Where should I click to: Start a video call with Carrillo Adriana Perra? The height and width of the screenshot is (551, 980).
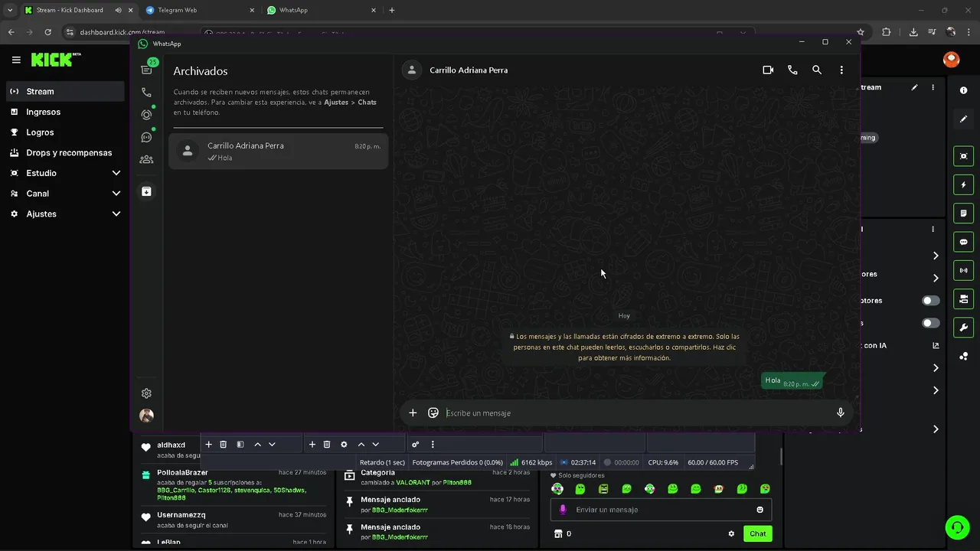tap(768, 70)
